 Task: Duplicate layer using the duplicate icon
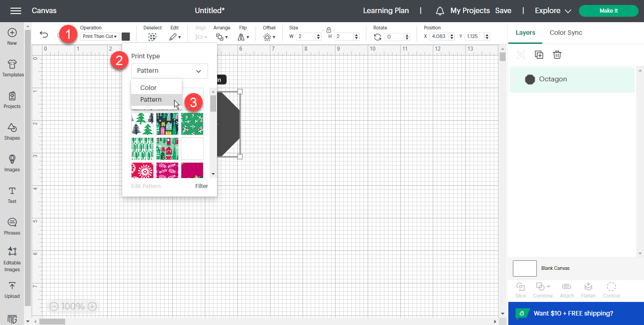[539, 55]
